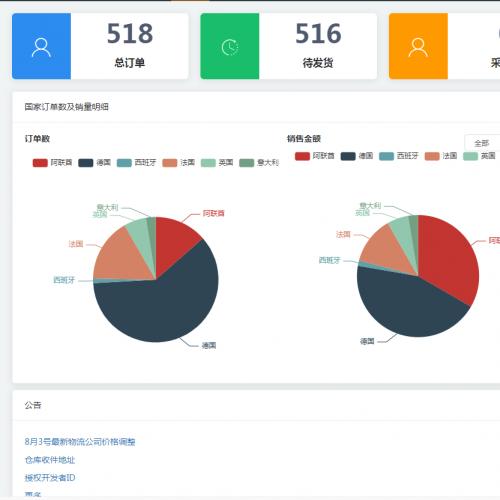Toggle 英国 legend in 订单数 chart
The height and width of the screenshot is (500, 500).
(x=217, y=163)
